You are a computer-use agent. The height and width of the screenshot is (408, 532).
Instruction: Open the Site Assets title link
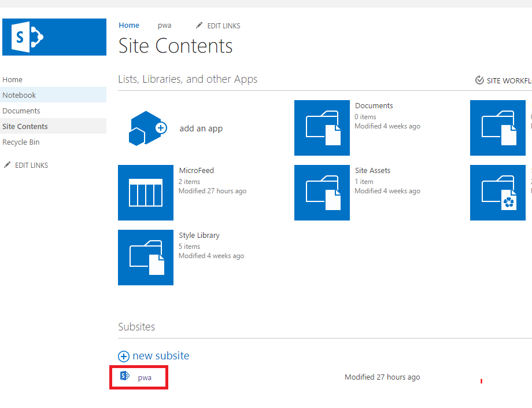(x=372, y=170)
